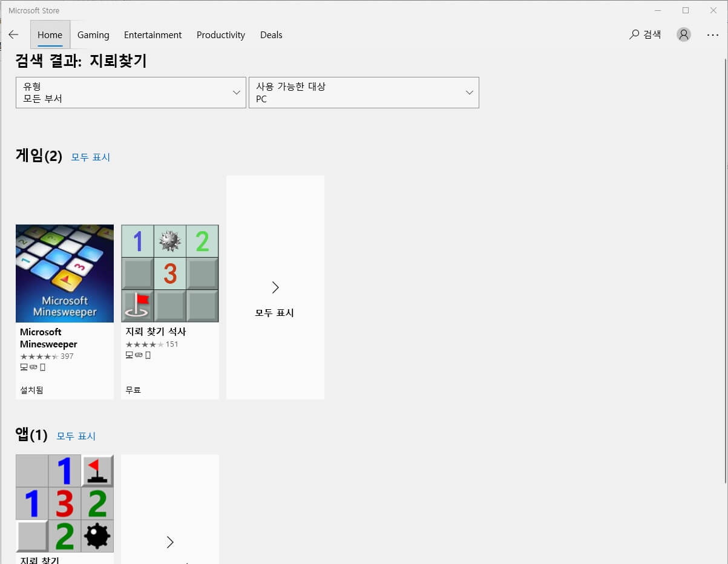Click the 검색 결과: 지뢰찾기 heading

tap(81, 61)
